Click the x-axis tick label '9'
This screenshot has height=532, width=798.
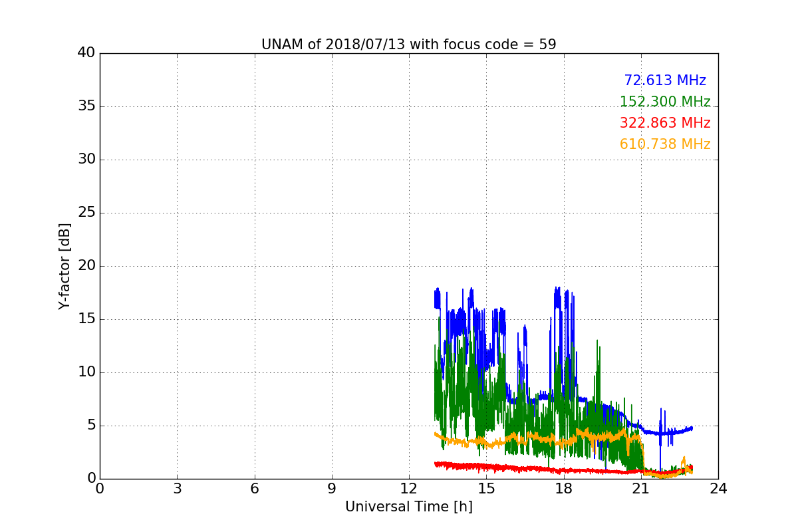pyautogui.click(x=332, y=489)
